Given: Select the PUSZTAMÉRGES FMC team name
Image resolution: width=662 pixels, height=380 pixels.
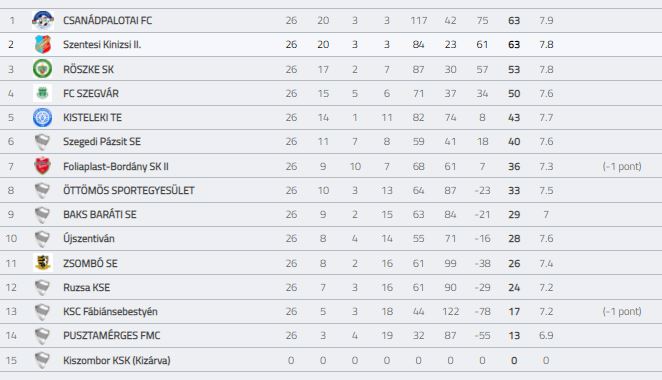Looking at the screenshot, I should [111, 336].
